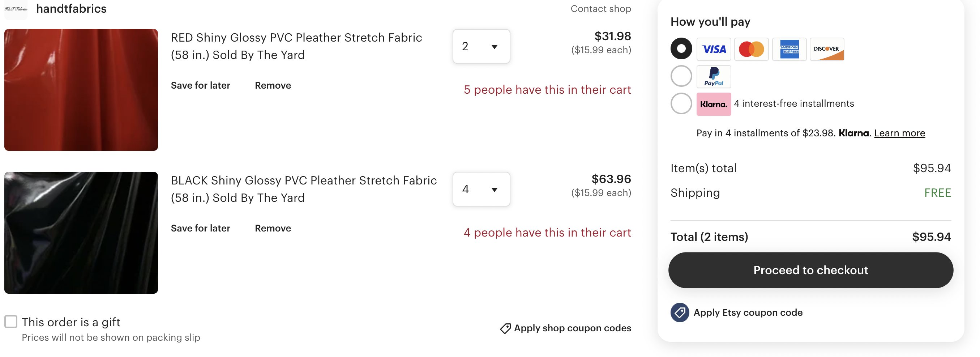Check 'This order is a gift'
The image size is (980, 357).
10,321
